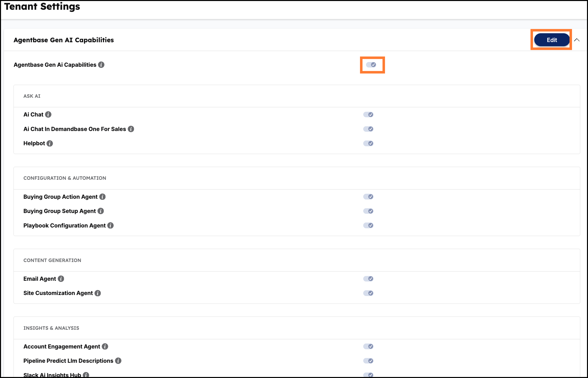This screenshot has width=588, height=378.
Task: Click the Site Customization Agent label
Action: (x=58, y=293)
